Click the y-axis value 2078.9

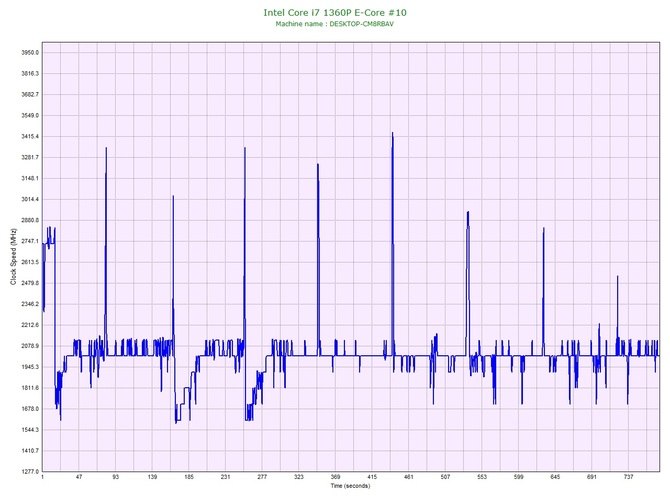[30, 346]
